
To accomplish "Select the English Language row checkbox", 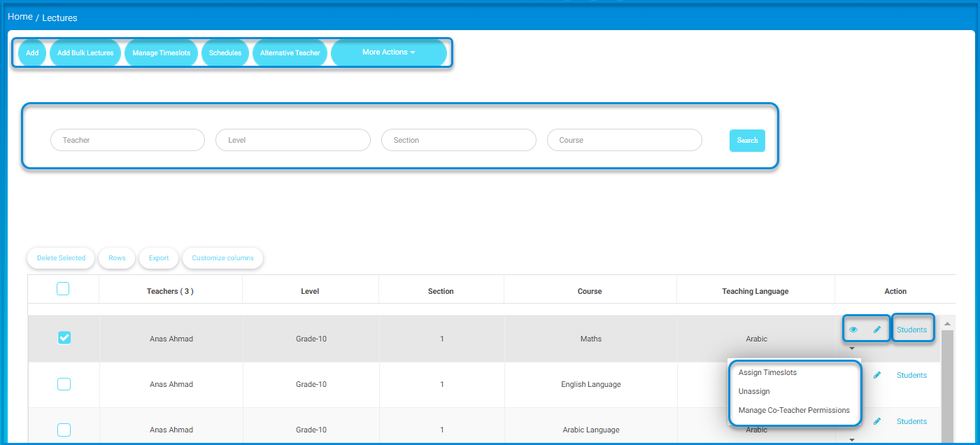I will coord(64,384).
